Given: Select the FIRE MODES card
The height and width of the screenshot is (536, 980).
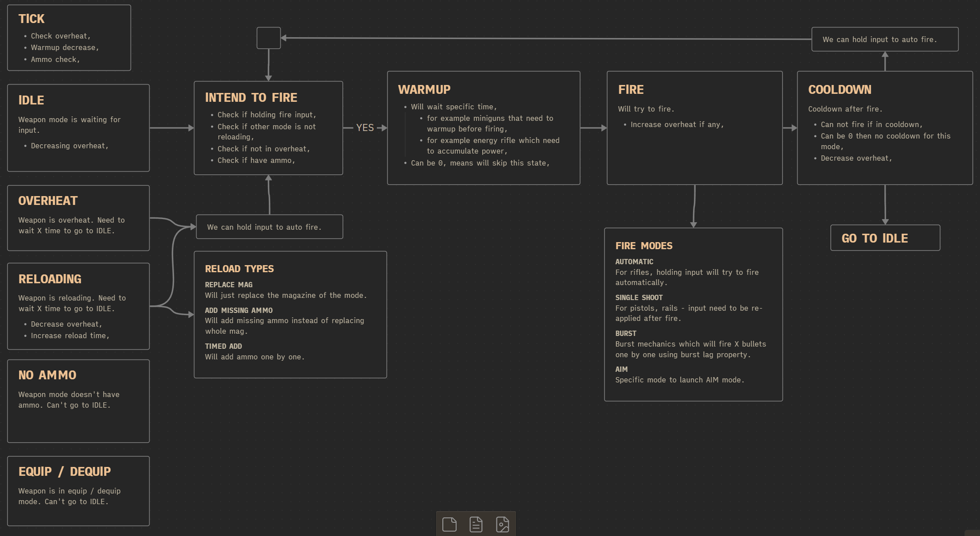Looking at the screenshot, I should 693,314.
